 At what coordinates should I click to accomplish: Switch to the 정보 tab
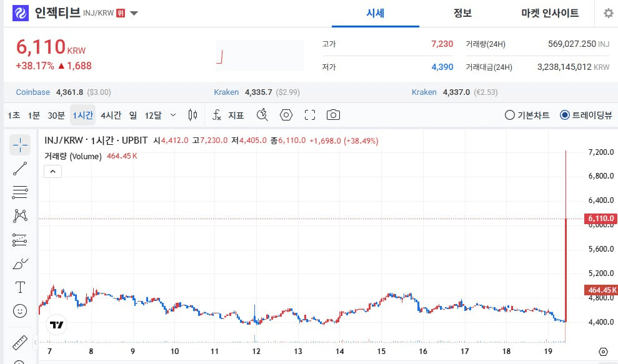tap(462, 13)
